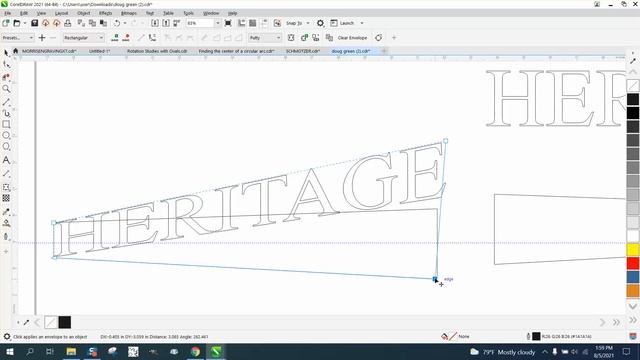Screen dimensions: 640x360
Task: Toggle the show grid button
Action: 253,23
